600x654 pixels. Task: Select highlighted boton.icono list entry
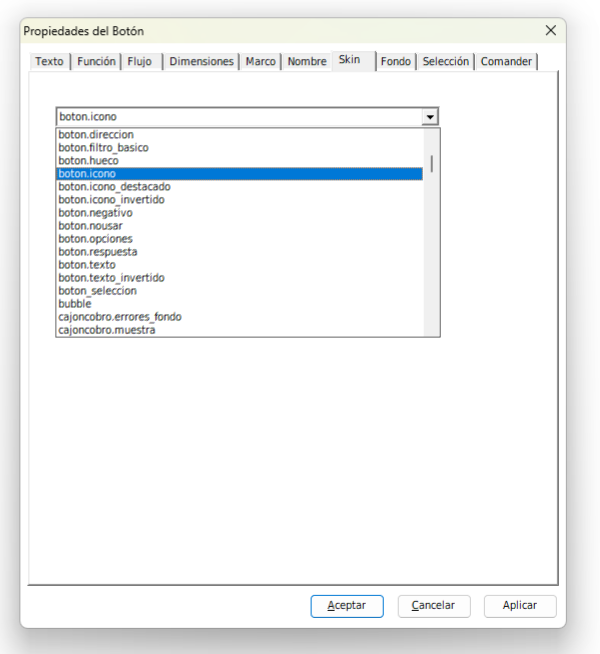[240, 174]
